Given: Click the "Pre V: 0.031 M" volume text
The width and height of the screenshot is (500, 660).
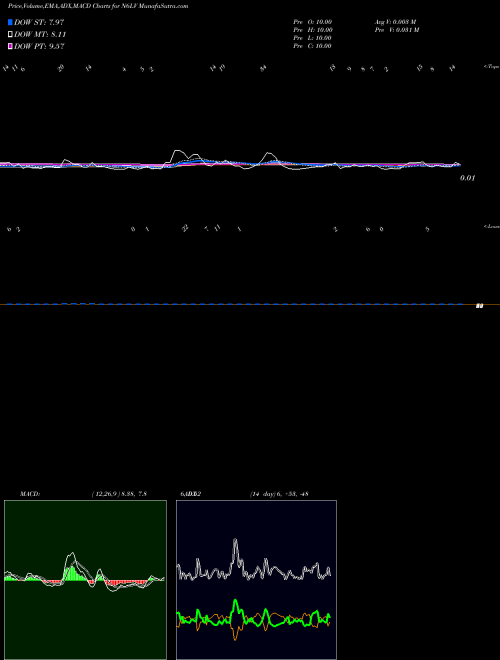Looking at the screenshot, I should click(397, 30).
